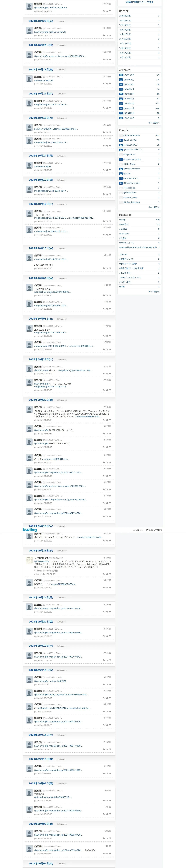Click heart icon on tweet posted at 21:44:55
Viewport: 186px width, 868px height.
tap(110, 269)
